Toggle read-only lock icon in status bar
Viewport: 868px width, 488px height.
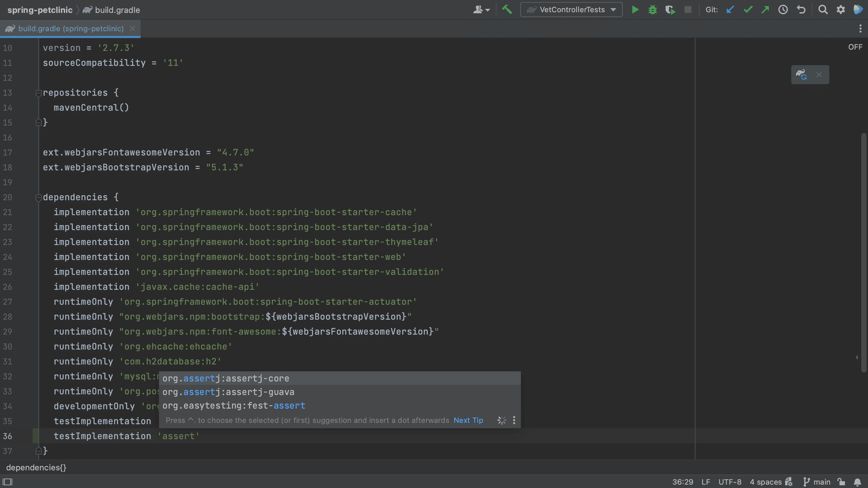[841, 482]
